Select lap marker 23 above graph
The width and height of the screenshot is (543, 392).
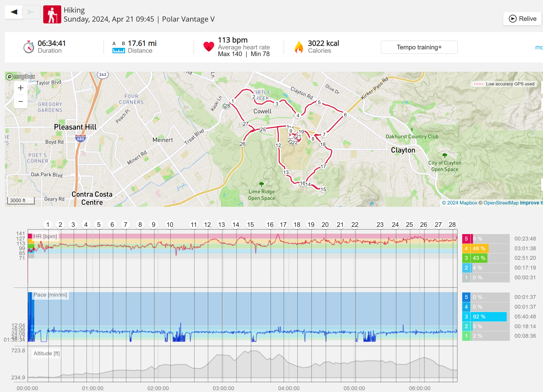click(x=380, y=225)
